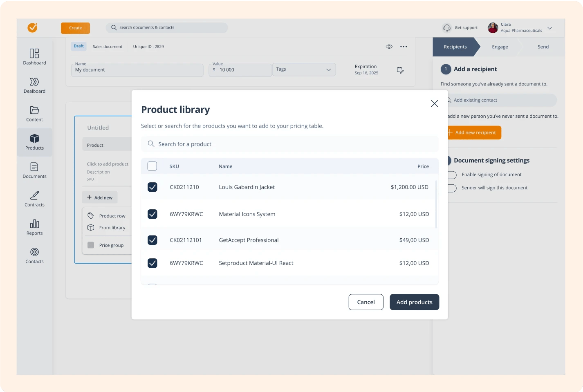Image resolution: width=583 pixels, height=392 pixels.
Task: Click the expiration date edit calendar icon
Action: [x=400, y=70]
